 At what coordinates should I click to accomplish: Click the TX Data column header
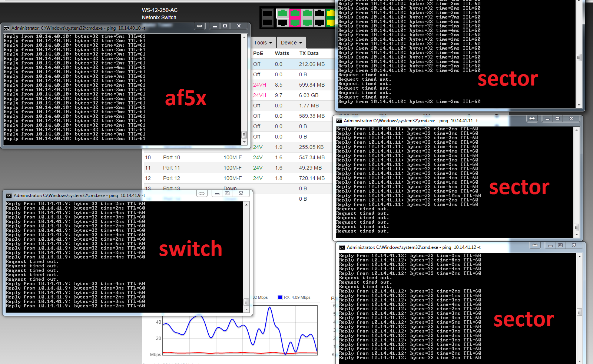coord(309,53)
